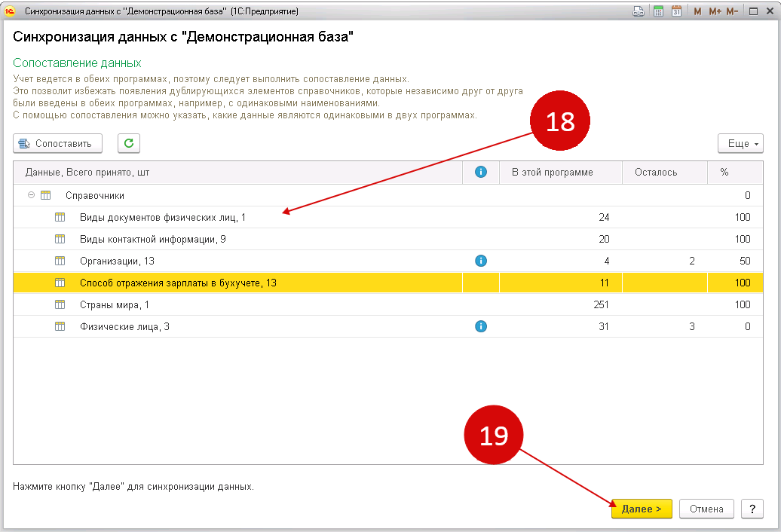Select Виды контактной информации row

coord(388,239)
